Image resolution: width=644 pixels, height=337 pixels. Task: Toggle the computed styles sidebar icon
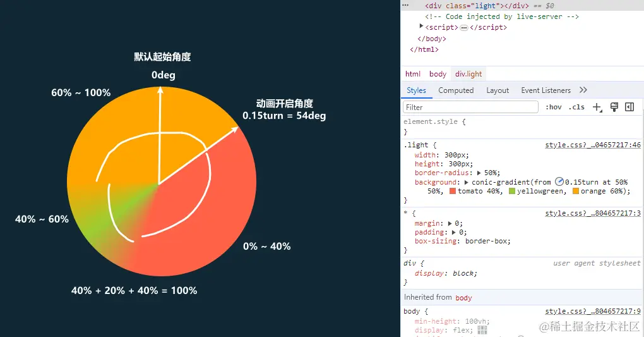pyautogui.click(x=629, y=107)
